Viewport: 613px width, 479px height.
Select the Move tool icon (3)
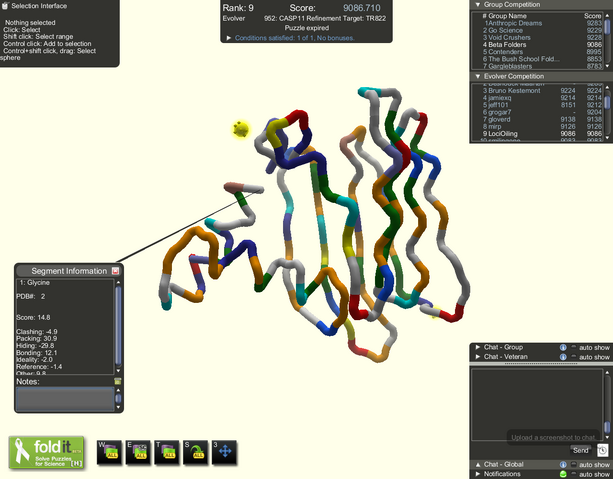click(224, 452)
